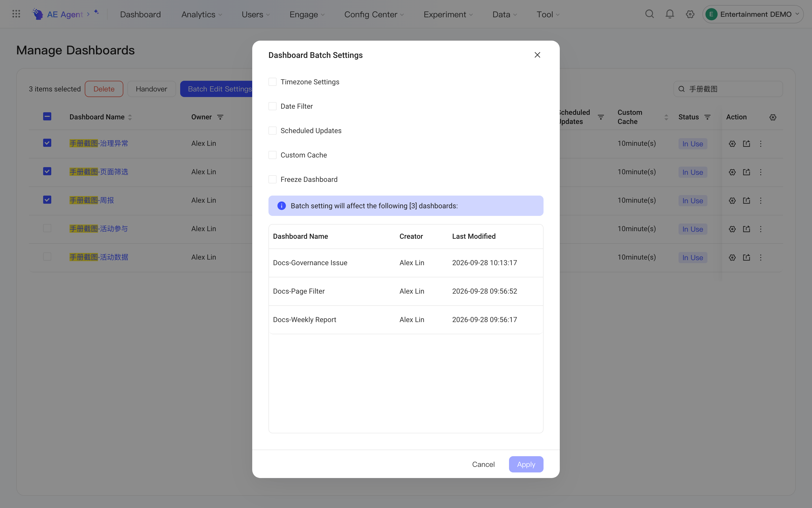Filter by Owner column icon
Screen dimensions: 812x508
[220, 117]
